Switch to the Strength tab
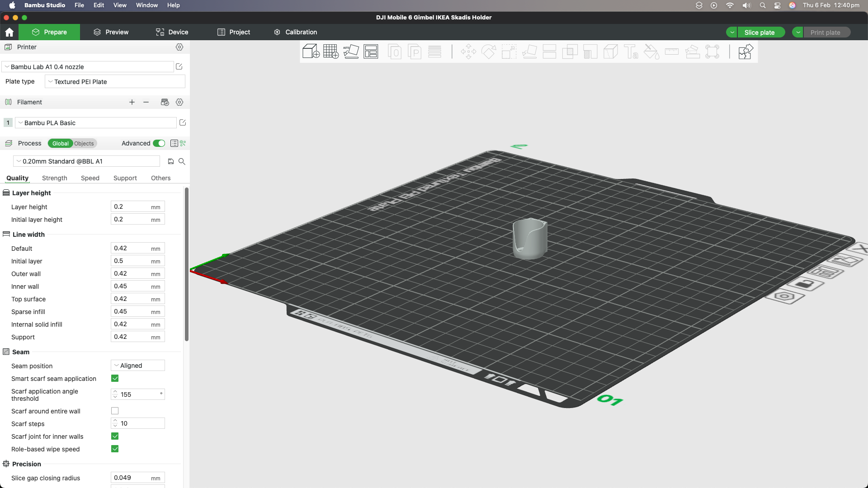This screenshot has width=868, height=488. click(x=55, y=178)
